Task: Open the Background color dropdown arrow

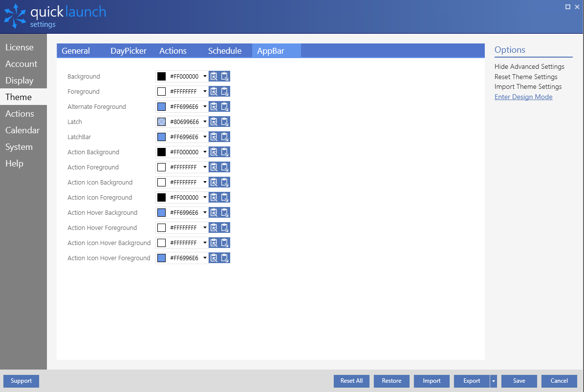Action: (205, 76)
